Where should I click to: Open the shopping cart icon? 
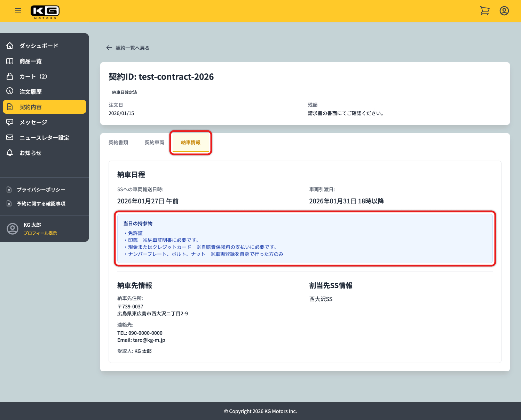click(x=484, y=11)
